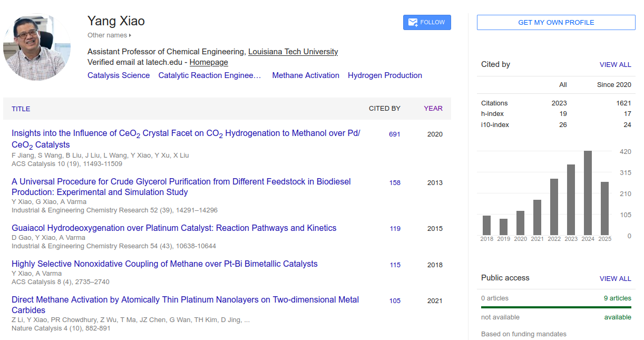Open the Guaiacol Hydrodeoxygenation paper
The width and height of the screenshot is (644, 340).
click(174, 228)
